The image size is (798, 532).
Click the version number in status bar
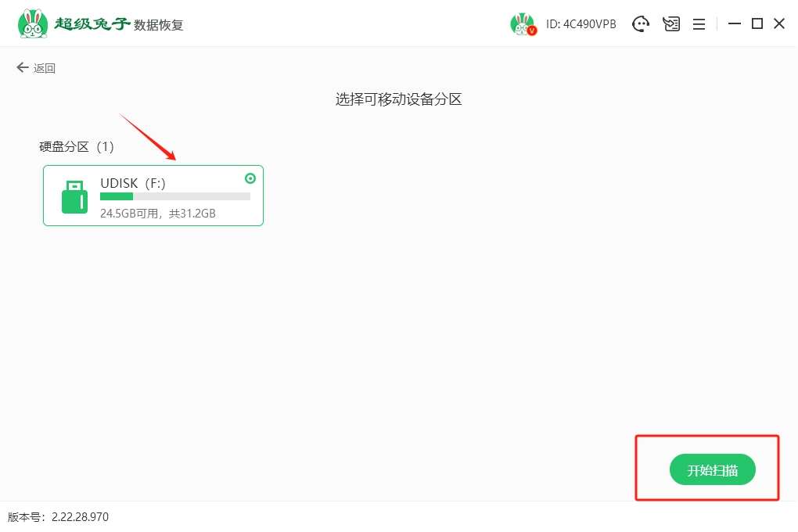click(59, 517)
